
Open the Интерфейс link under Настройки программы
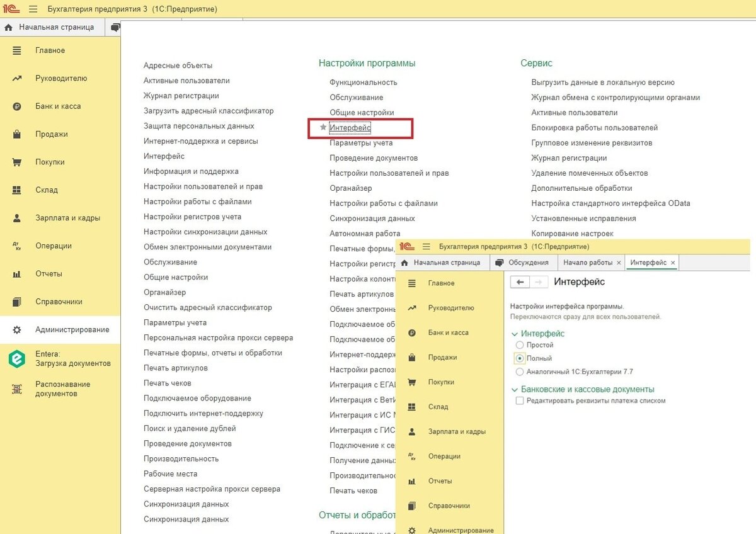coord(350,128)
